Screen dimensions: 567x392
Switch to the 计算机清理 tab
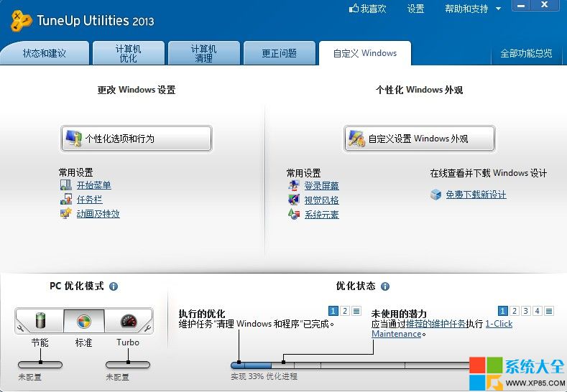click(204, 53)
